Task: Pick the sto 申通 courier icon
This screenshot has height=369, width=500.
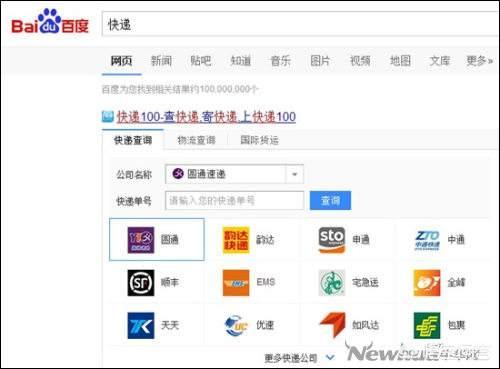Action: tap(332, 240)
